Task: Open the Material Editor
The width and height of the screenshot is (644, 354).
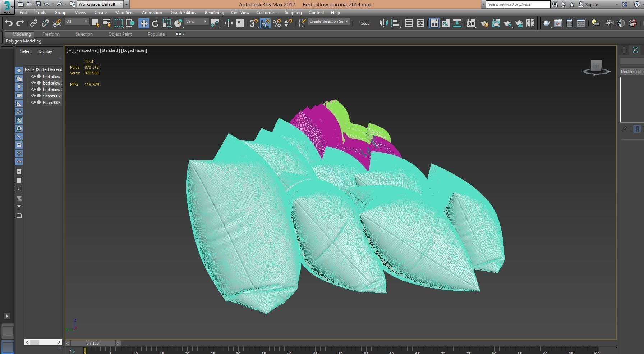Action: click(x=471, y=23)
